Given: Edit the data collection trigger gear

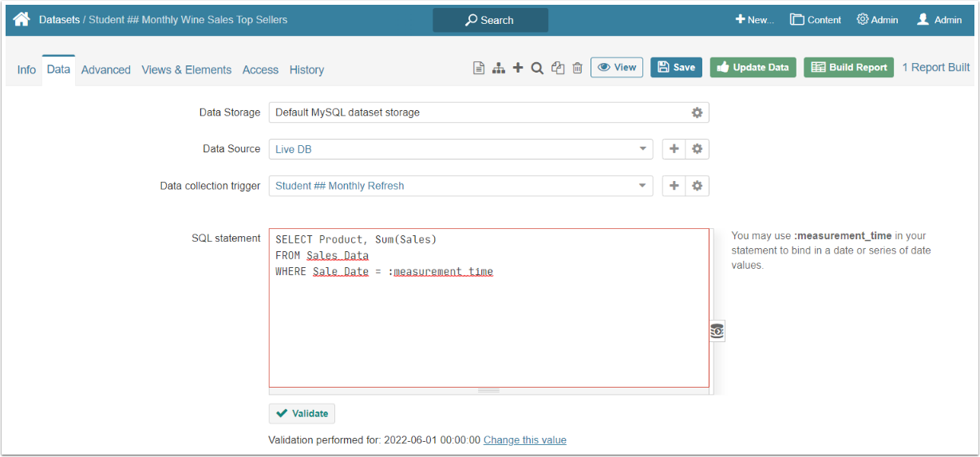Looking at the screenshot, I should pyautogui.click(x=697, y=186).
